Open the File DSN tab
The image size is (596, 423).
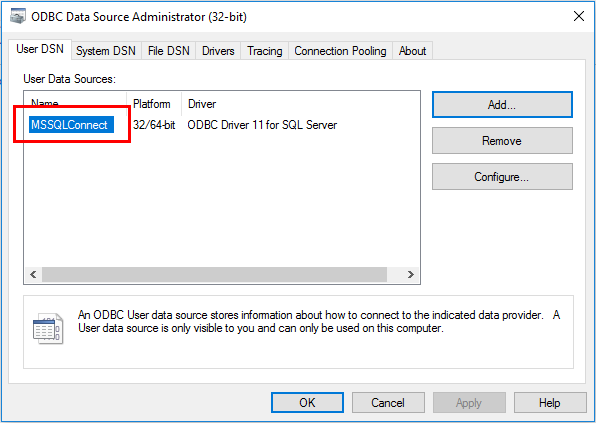pyautogui.click(x=168, y=51)
